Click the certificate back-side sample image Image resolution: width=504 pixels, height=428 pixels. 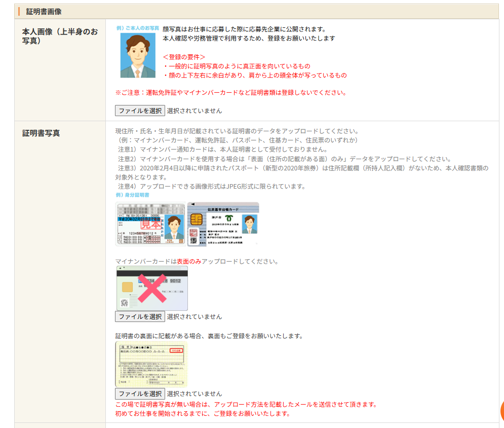(151, 365)
